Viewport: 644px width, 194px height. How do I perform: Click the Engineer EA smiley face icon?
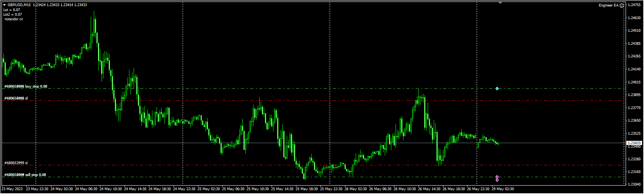(x=622, y=5)
